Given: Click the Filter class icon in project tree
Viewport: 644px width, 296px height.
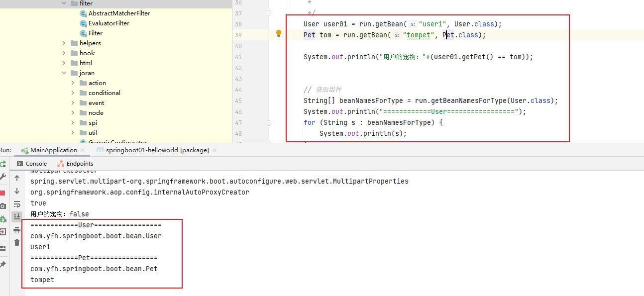Looking at the screenshot, I should [83, 33].
